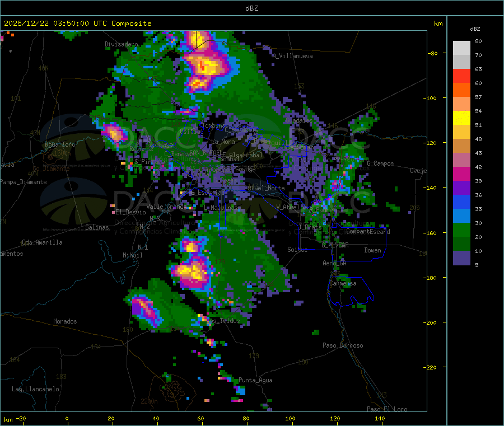504x426 pixels.
Task: Click the -220 km y-axis tick label
Action: click(431, 368)
